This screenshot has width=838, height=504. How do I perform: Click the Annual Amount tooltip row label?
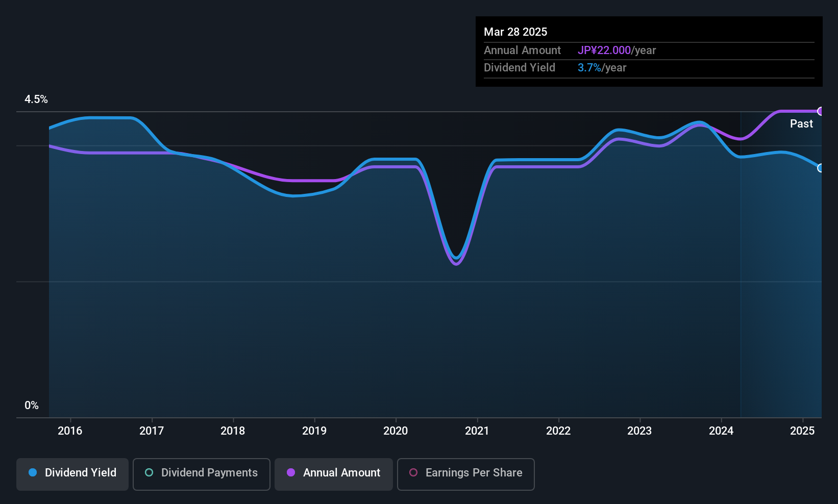[x=522, y=50]
